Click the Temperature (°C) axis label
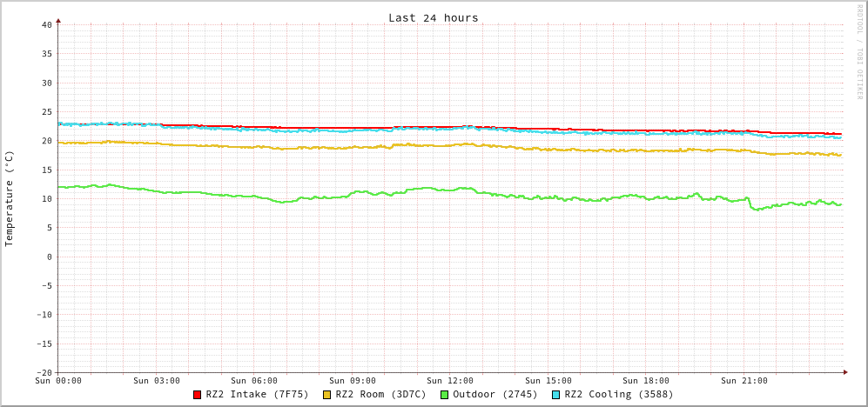This screenshot has height=407, width=868. coord(10,198)
